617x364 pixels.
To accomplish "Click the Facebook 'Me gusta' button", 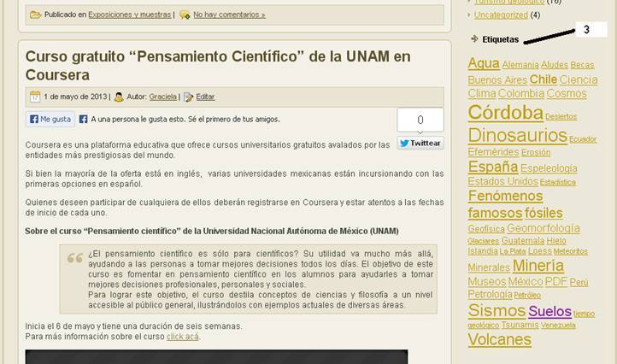I will 50,120.
